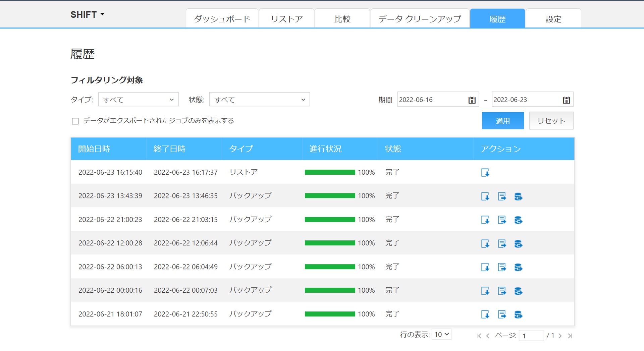Click the リストア type cell in first row

[244, 172]
